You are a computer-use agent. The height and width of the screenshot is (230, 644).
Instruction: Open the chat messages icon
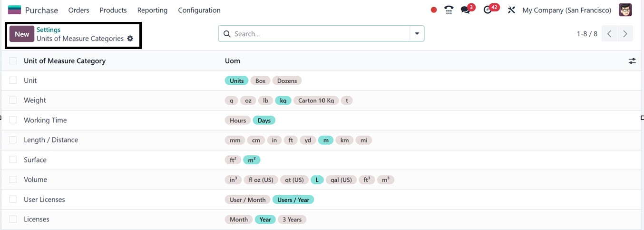point(465,10)
